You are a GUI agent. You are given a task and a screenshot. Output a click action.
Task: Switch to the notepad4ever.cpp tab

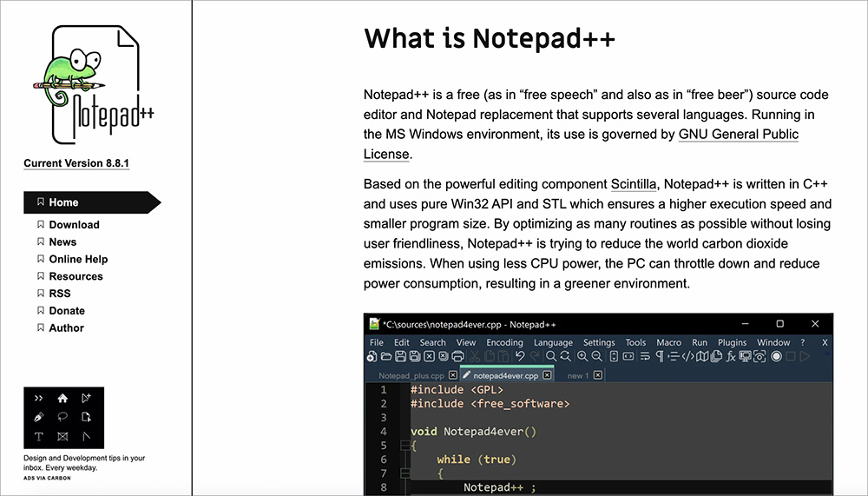tap(505, 375)
